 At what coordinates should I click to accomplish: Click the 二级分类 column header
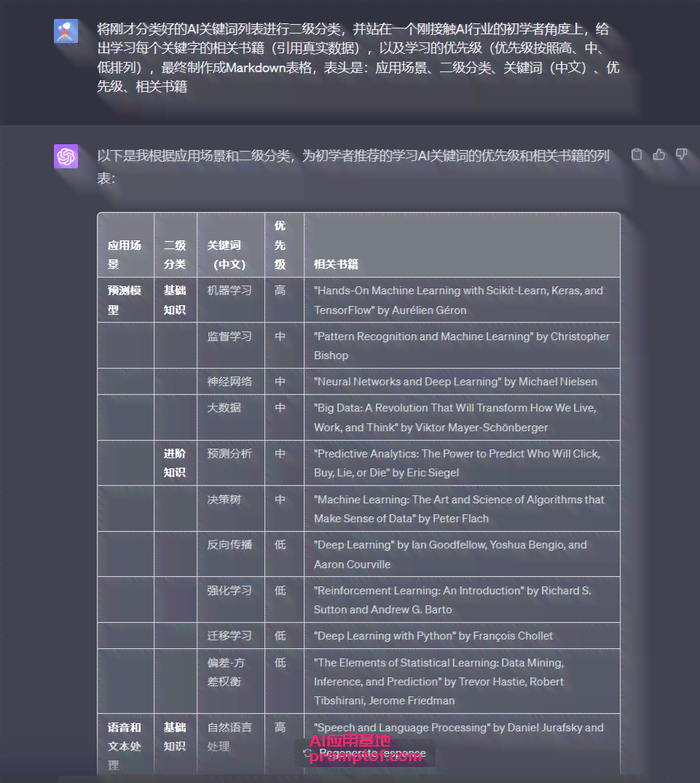(x=176, y=245)
